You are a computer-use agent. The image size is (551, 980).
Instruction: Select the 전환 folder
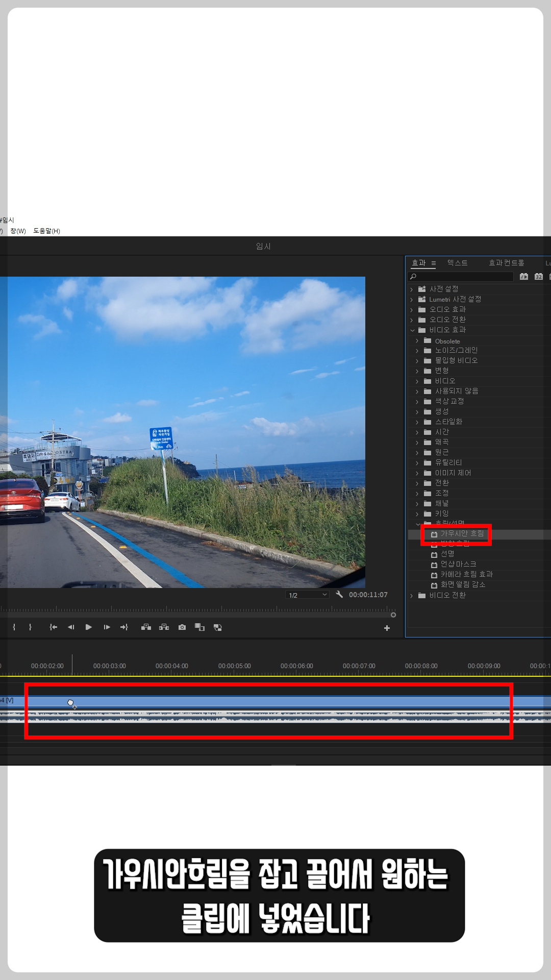pyautogui.click(x=442, y=483)
